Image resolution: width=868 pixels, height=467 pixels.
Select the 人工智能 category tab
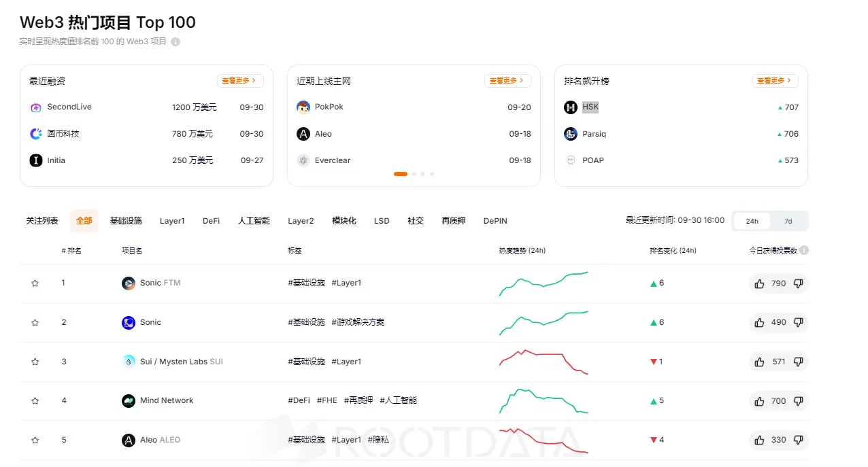[254, 221]
